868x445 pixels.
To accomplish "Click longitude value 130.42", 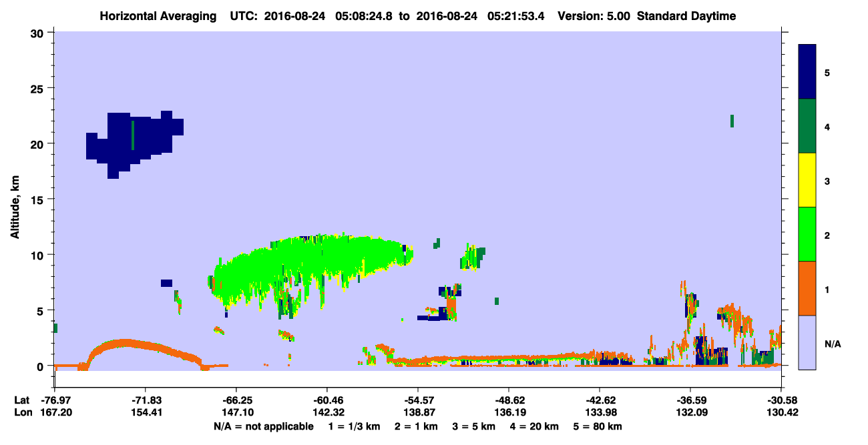I will click(x=781, y=412).
